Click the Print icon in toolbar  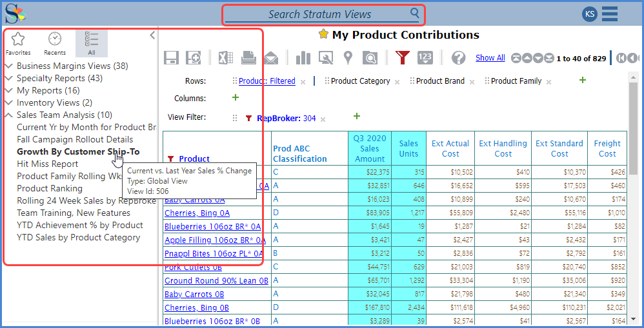point(248,58)
